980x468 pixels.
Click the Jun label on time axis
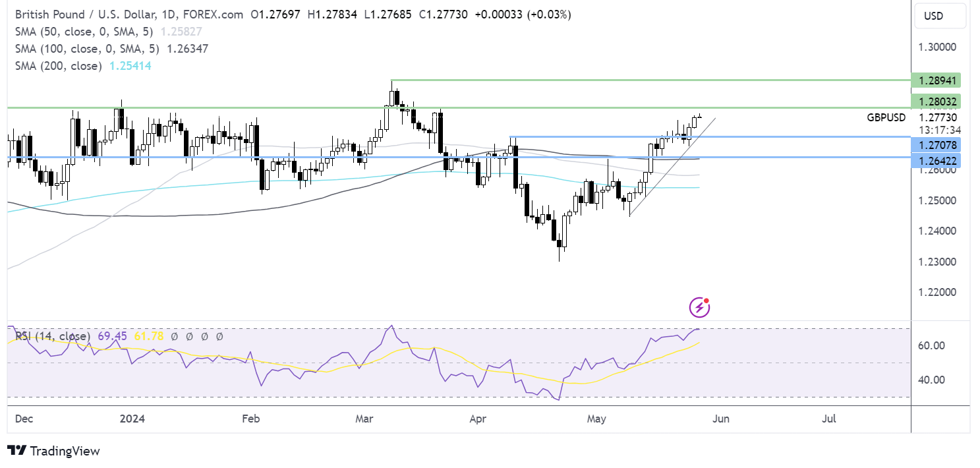(x=720, y=419)
